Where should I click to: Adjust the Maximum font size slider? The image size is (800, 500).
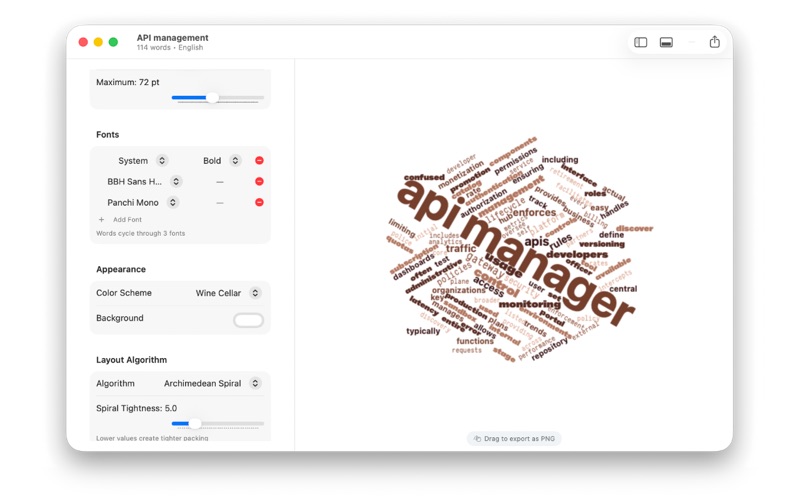pyautogui.click(x=218, y=97)
